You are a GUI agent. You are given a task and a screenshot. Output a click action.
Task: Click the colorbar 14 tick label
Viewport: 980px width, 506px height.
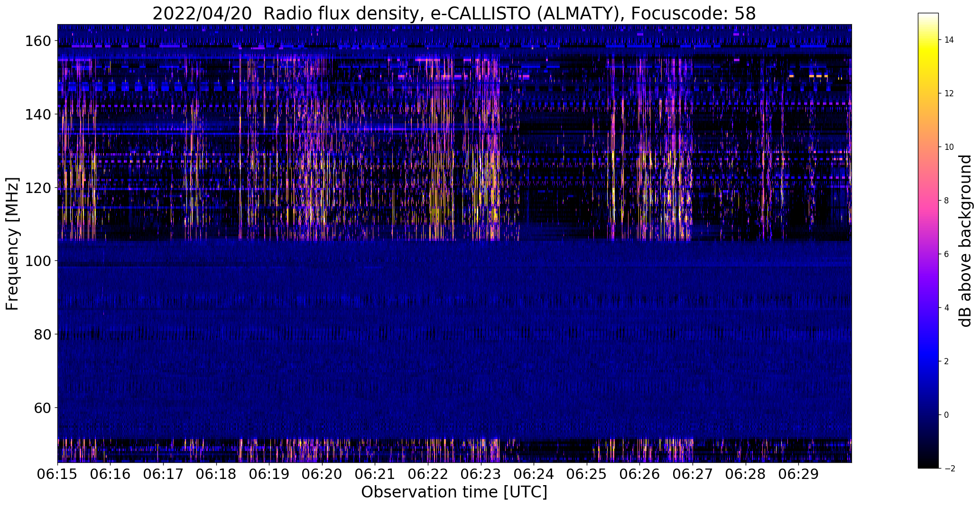tap(949, 40)
